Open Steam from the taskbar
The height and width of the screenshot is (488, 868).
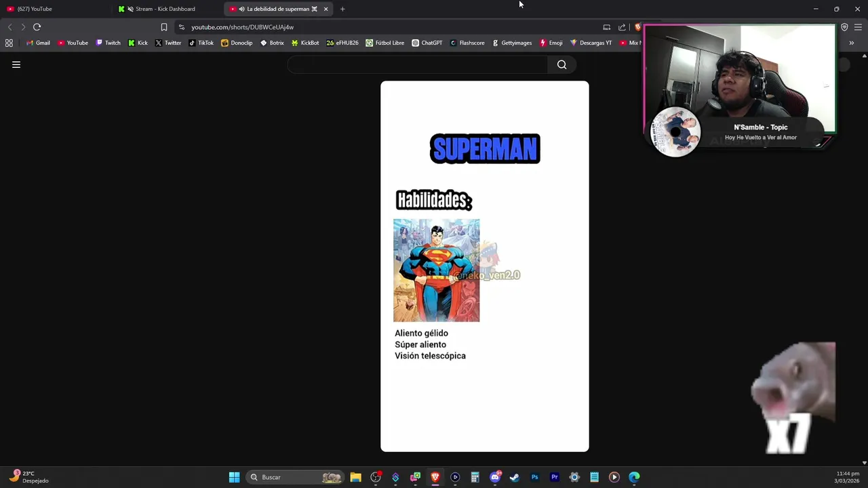click(515, 477)
